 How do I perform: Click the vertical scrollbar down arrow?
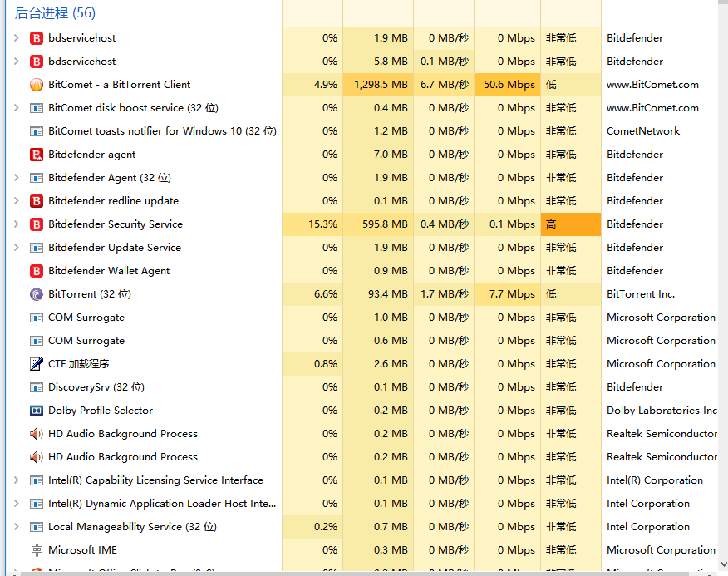[x=723, y=564]
